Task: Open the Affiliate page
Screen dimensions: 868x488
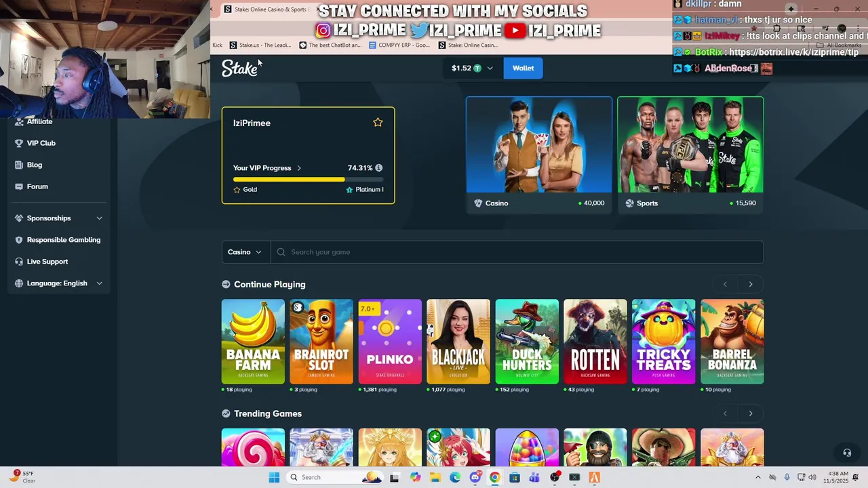Action: coord(39,121)
